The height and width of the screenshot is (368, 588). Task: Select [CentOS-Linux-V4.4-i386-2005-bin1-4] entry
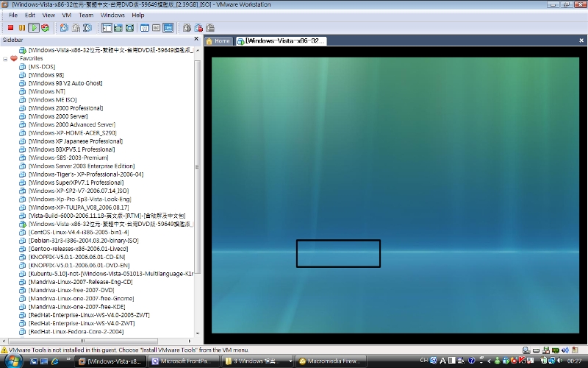[x=79, y=232]
